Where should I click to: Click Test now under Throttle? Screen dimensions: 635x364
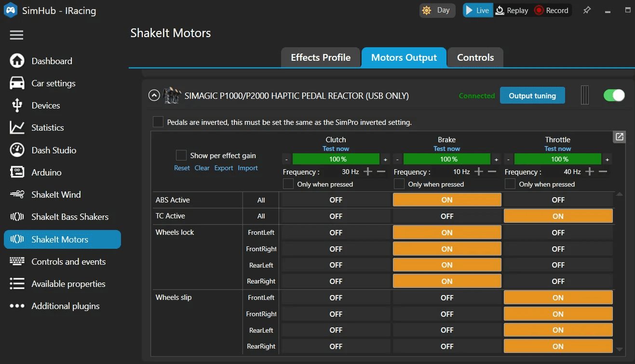(x=558, y=148)
